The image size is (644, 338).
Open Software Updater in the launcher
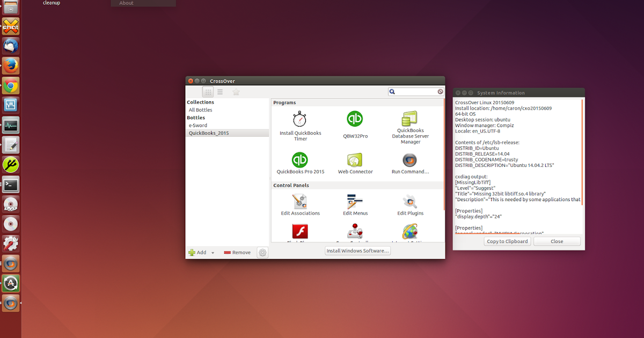pos(11,283)
